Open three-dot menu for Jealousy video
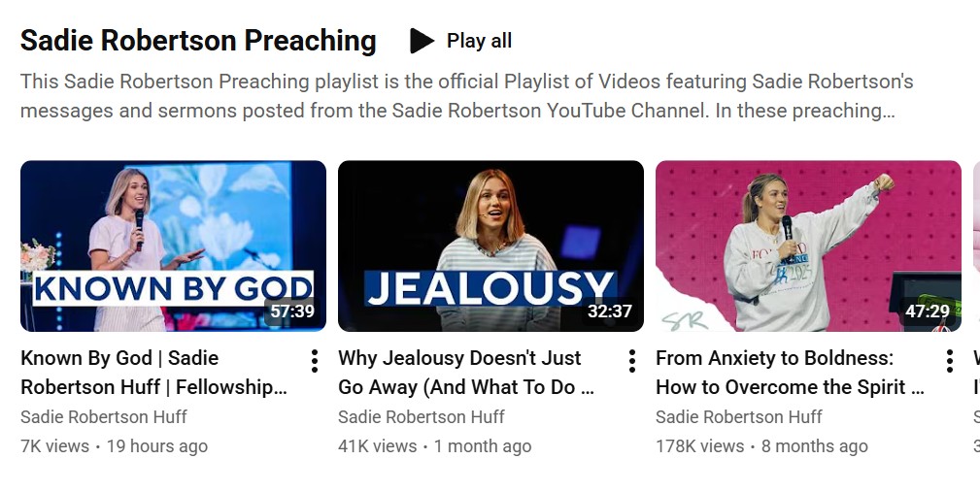980x492 pixels. 631,362
